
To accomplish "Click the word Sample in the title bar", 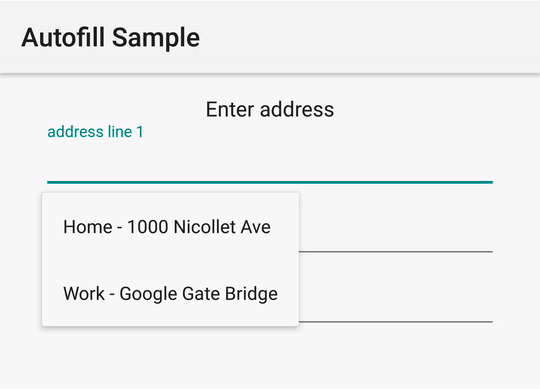I will (156, 39).
